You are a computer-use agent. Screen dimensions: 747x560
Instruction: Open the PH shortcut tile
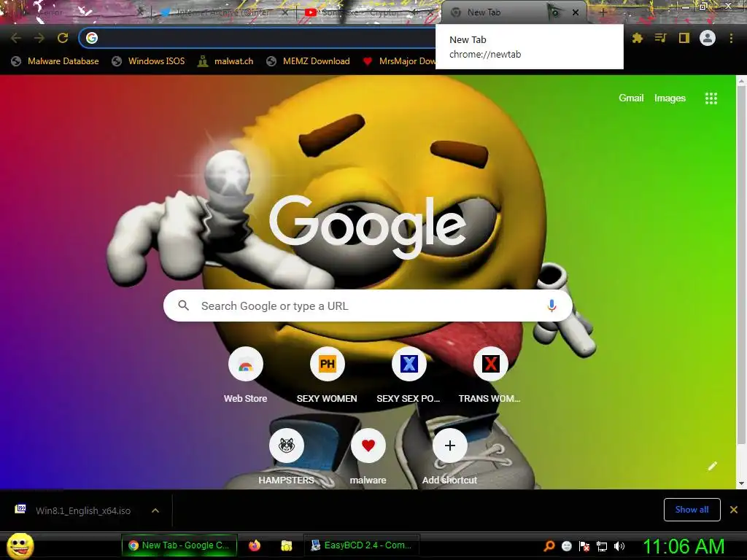328,365
